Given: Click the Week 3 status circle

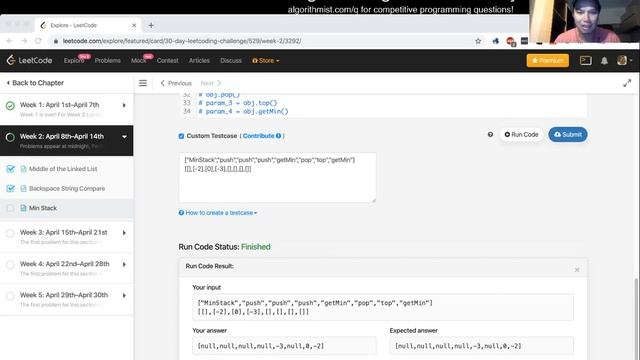Looking at the screenshot, I should [10, 233].
